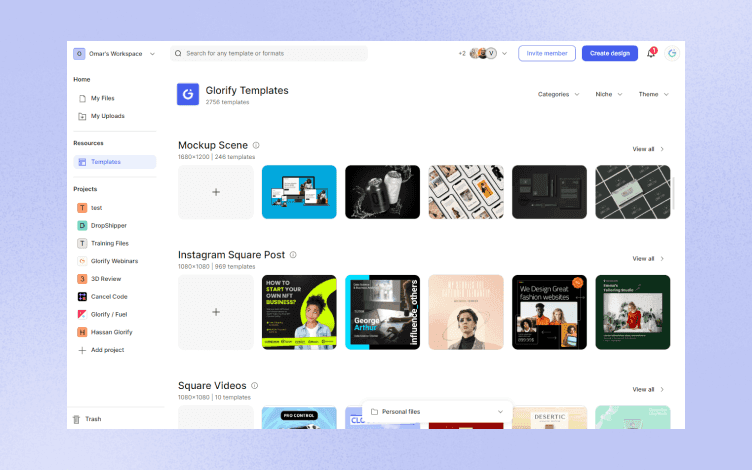Open the Training Files project
752x470 pixels.
[x=110, y=243]
